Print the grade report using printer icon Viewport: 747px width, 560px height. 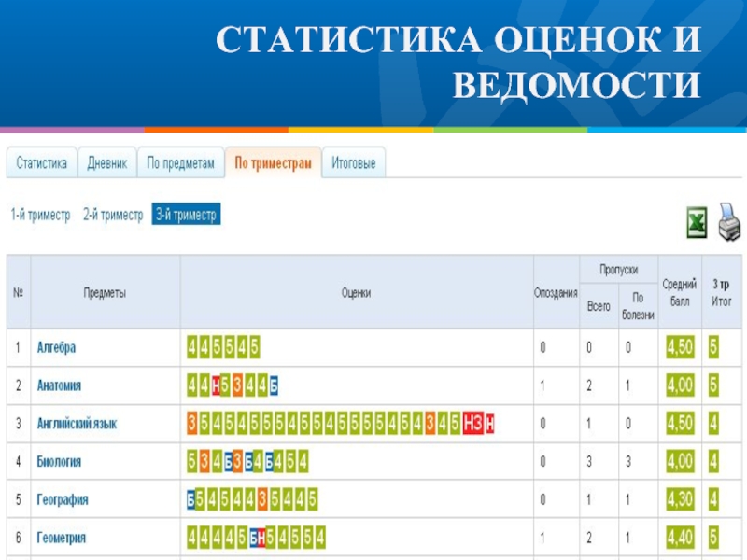point(729,222)
